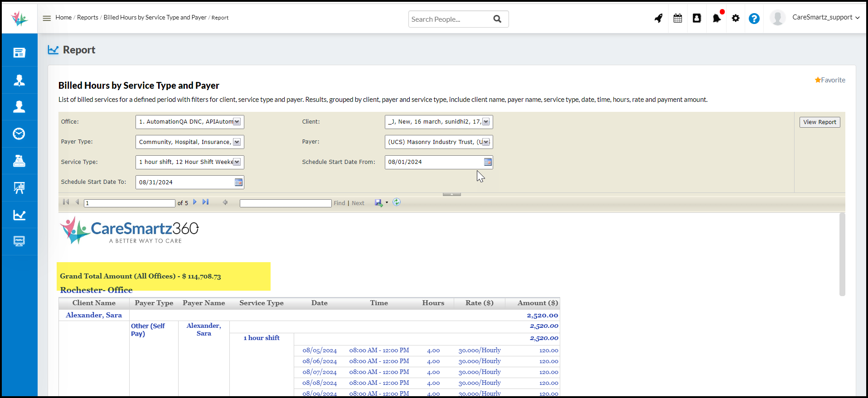868x398 pixels.
Task: Expand the Payer Type dropdown
Action: pos(237,142)
